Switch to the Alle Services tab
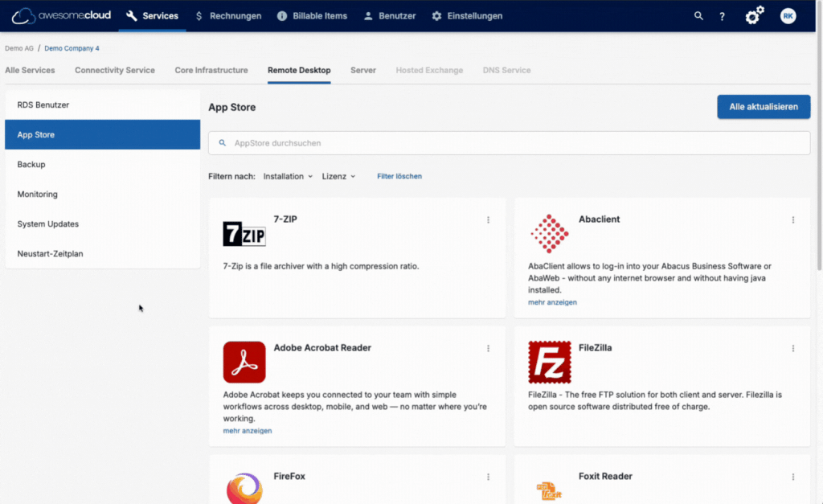 click(30, 71)
